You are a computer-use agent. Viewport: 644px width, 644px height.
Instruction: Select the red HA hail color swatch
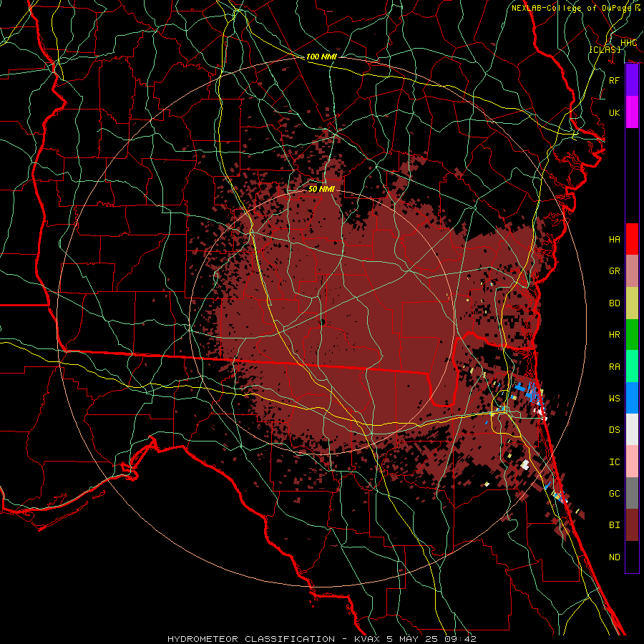tap(632, 239)
